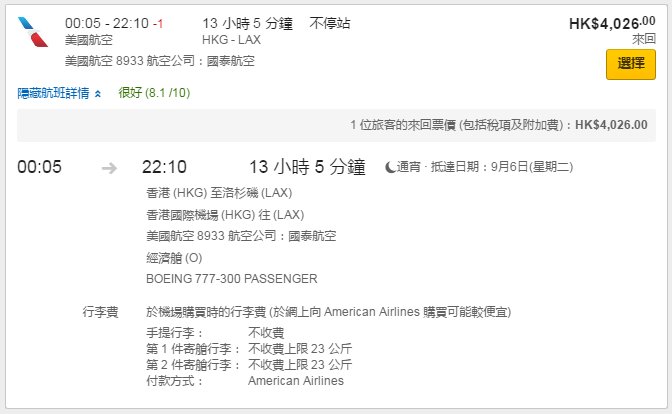Click the 抵達日期 9月6日 arrival date text
Viewport: 672px width, 414px height.
click(x=502, y=167)
